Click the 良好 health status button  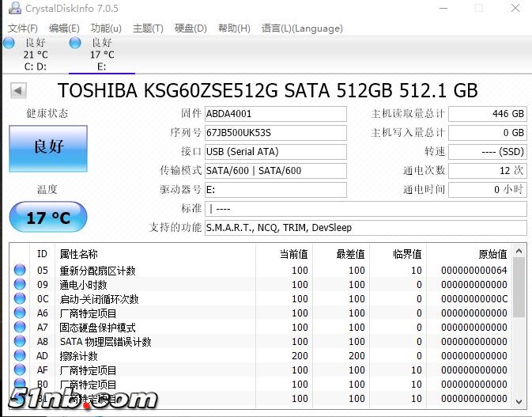[47, 147]
